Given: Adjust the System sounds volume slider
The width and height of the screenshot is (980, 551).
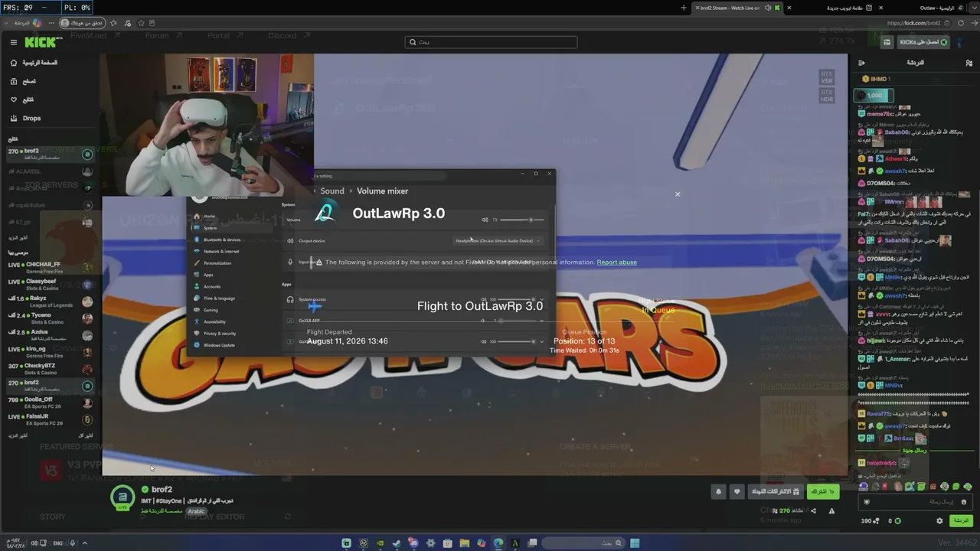Looking at the screenshot, I should [x=517, y=299].
